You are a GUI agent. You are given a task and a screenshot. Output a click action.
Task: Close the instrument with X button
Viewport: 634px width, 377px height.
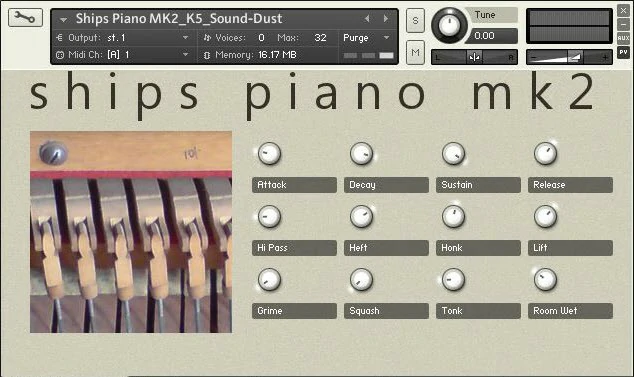623,11
